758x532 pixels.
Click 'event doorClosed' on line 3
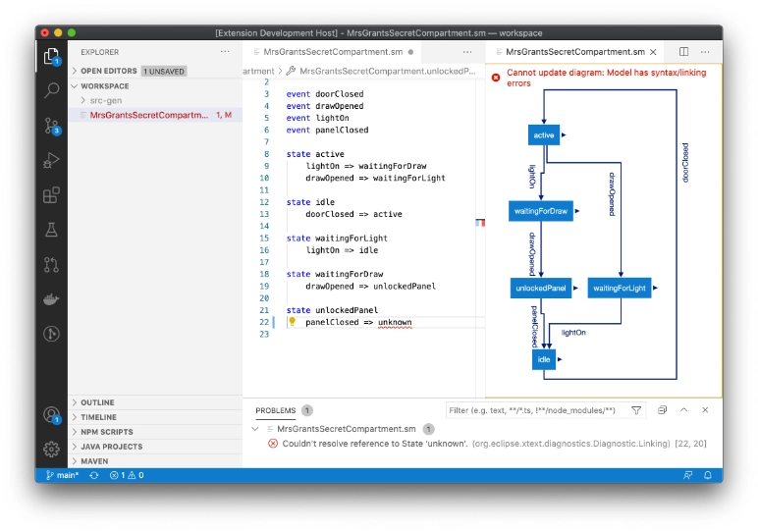tap(325, 94)
